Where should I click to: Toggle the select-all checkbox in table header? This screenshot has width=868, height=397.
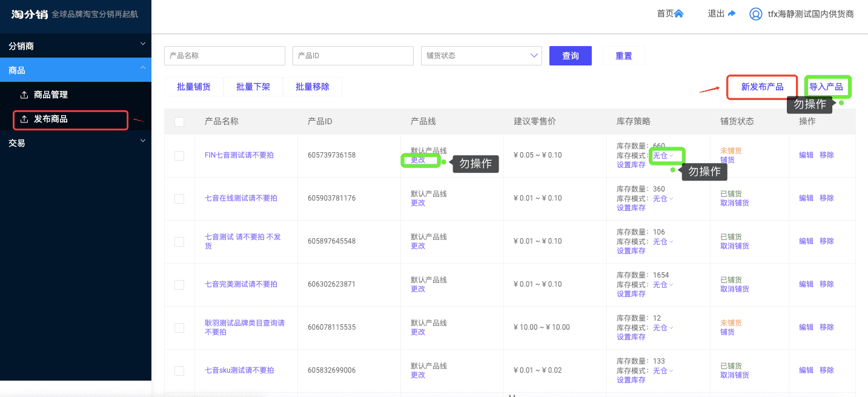point(179,122)
